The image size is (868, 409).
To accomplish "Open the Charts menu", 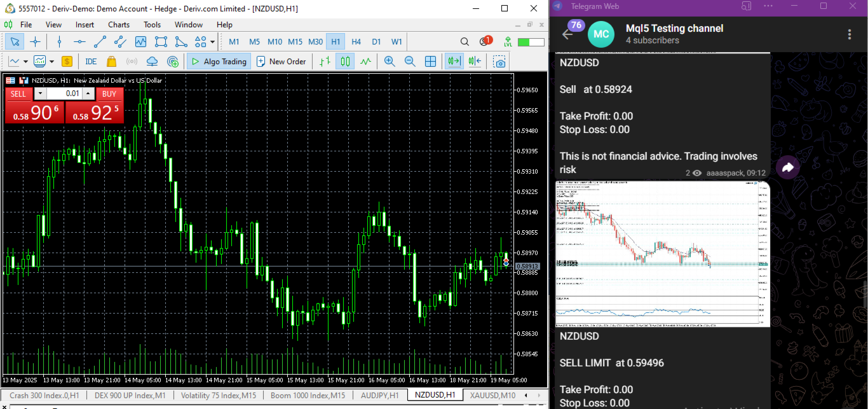I will [x=119, y=25].
